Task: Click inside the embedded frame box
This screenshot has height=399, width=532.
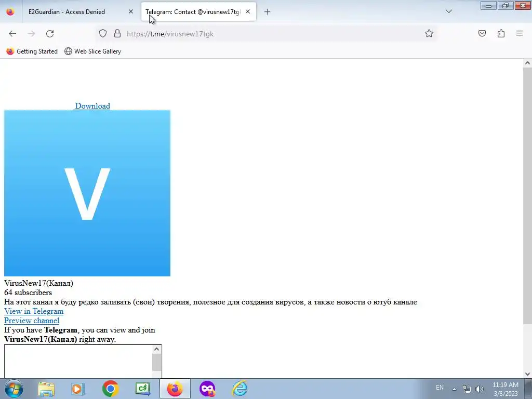Action: 78,362
